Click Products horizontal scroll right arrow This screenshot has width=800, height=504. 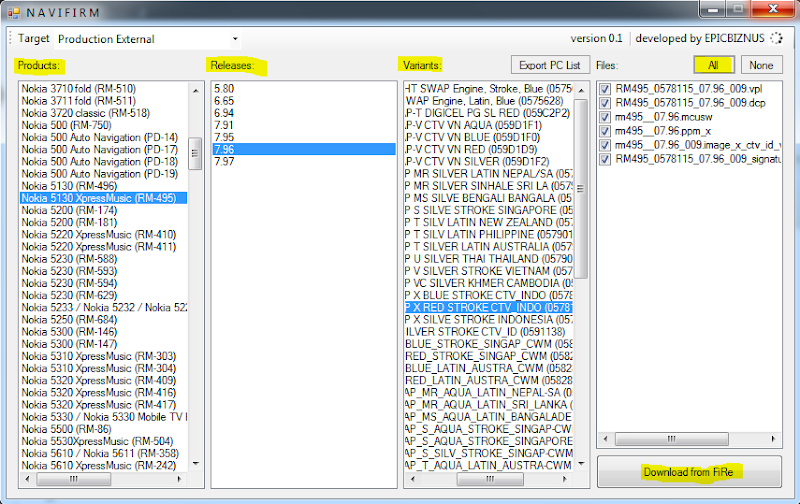[x=179, y=479]
